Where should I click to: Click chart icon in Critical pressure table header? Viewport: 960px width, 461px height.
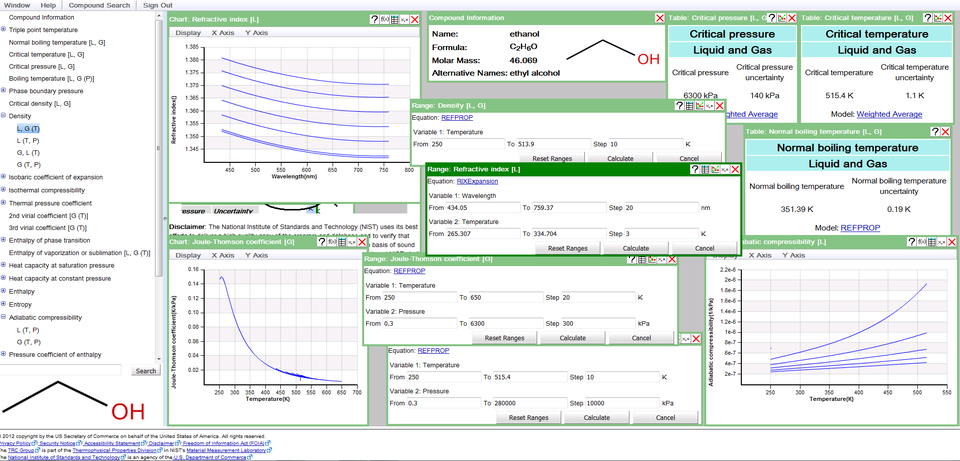pos(781,18)
